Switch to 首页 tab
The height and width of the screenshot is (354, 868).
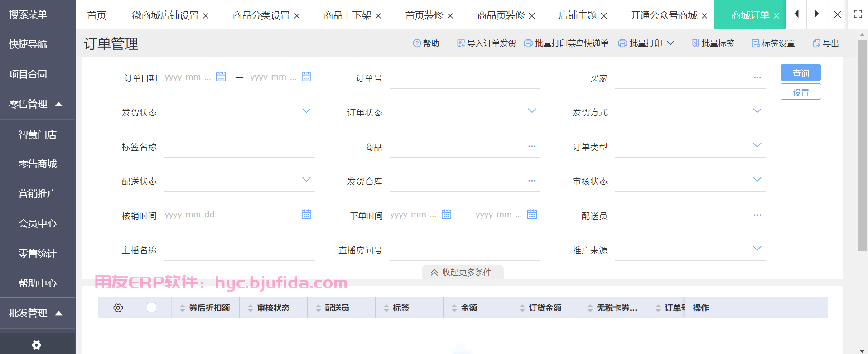pos(96,15)
